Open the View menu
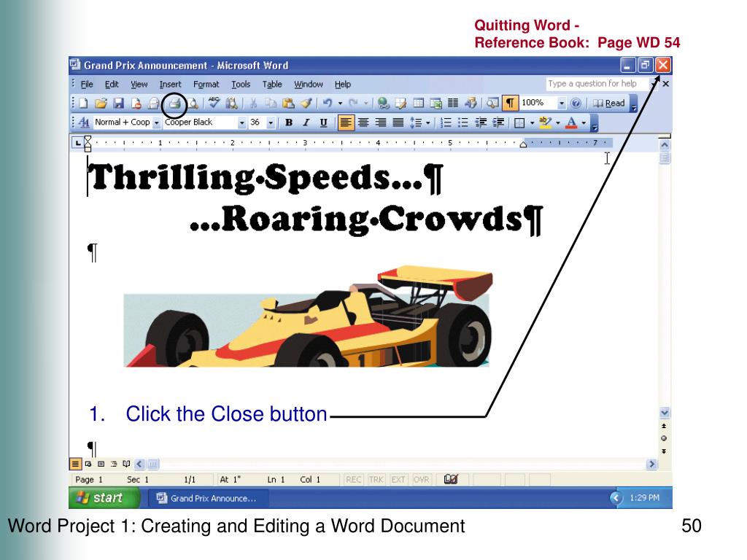 pos(139,85)
